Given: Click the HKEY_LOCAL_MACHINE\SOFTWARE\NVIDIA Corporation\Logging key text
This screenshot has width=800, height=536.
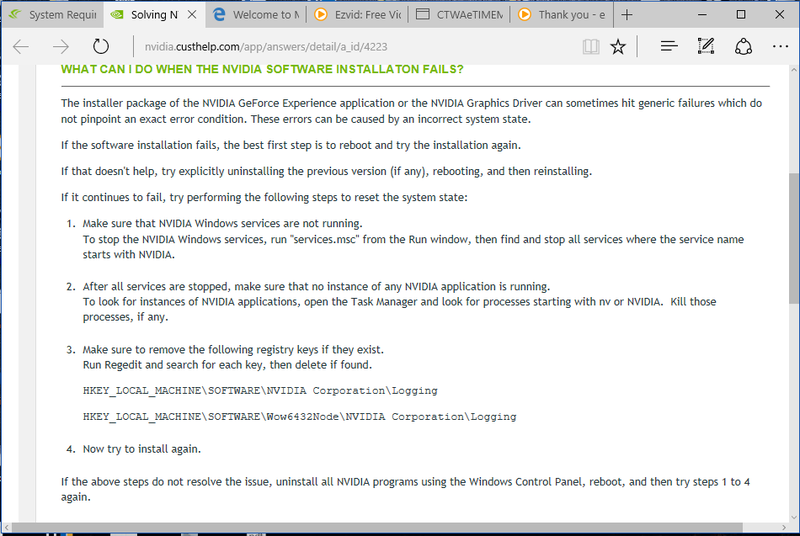Looking at the screenshot, I should click(260, 391).
